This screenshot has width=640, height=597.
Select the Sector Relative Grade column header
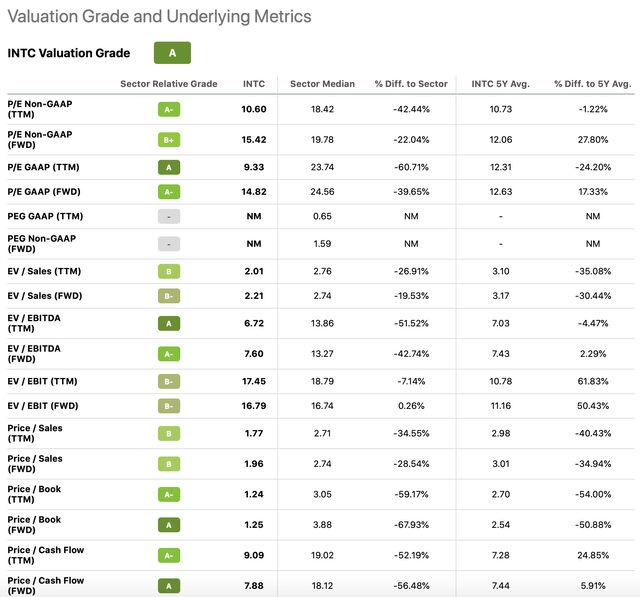click(x=169, y=84)
